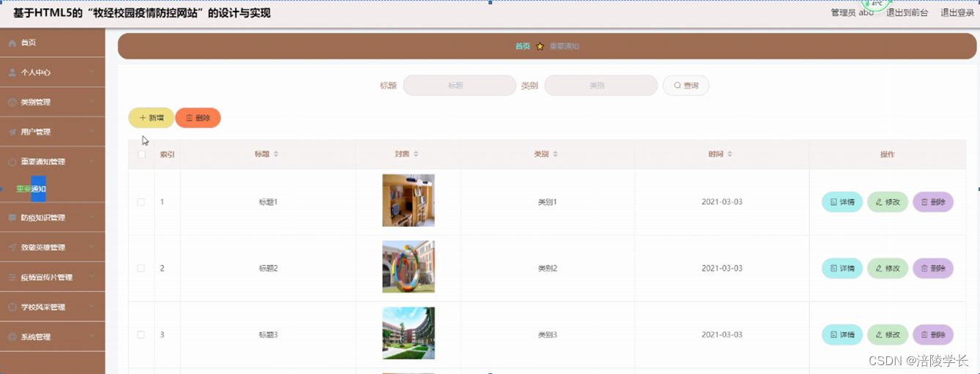
Task: Open the cover thumbnail of row 标题1
Action: pos(409,201)
